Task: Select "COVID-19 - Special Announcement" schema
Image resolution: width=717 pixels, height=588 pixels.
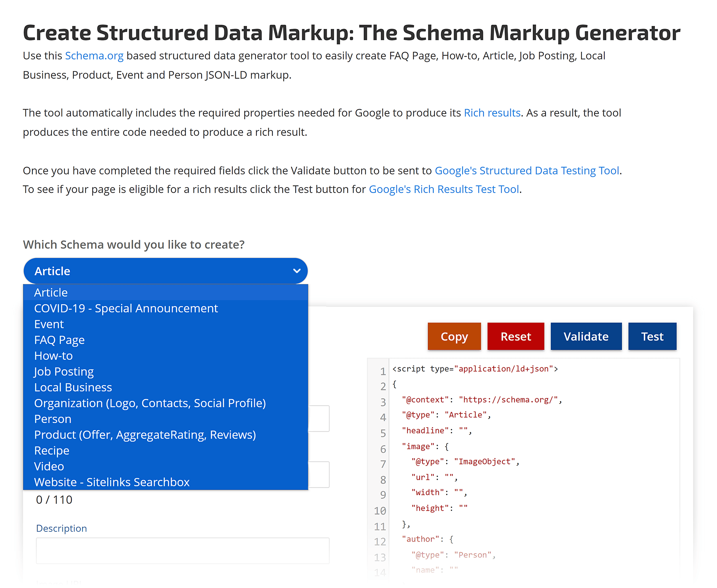Action: pyautogui.click(x=126, y=308)
